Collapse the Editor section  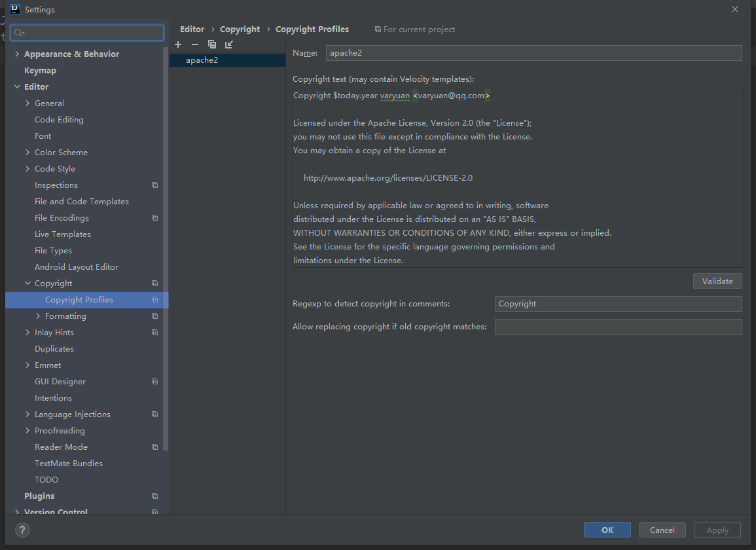pos(18,87)
